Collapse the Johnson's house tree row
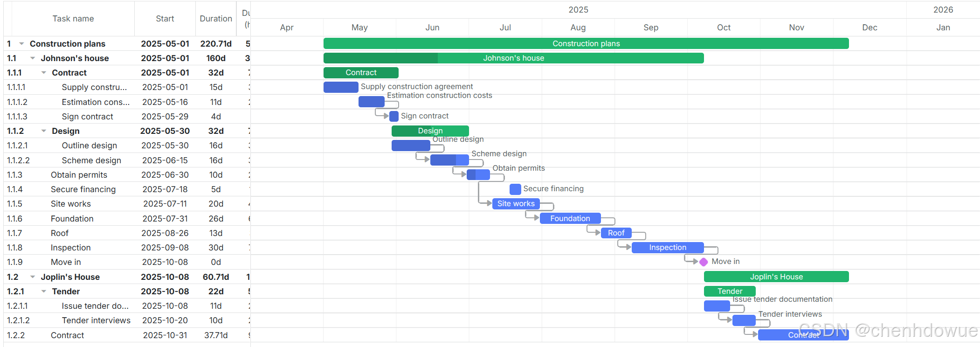 tap(33, 58)
